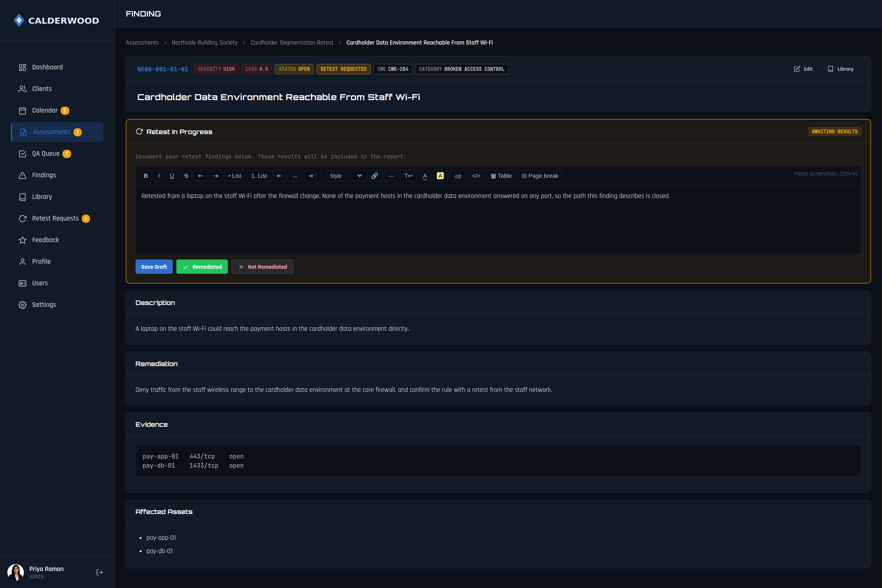Click the Calderwood diamond logo
The height and width of the screenshot is (588, 882).
point(19,20)
